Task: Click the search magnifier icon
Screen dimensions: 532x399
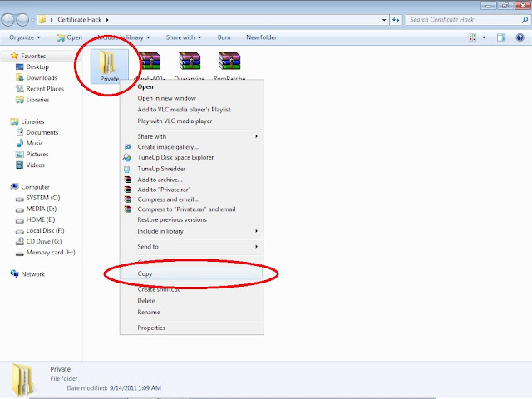Action: [x=525, y=20]
